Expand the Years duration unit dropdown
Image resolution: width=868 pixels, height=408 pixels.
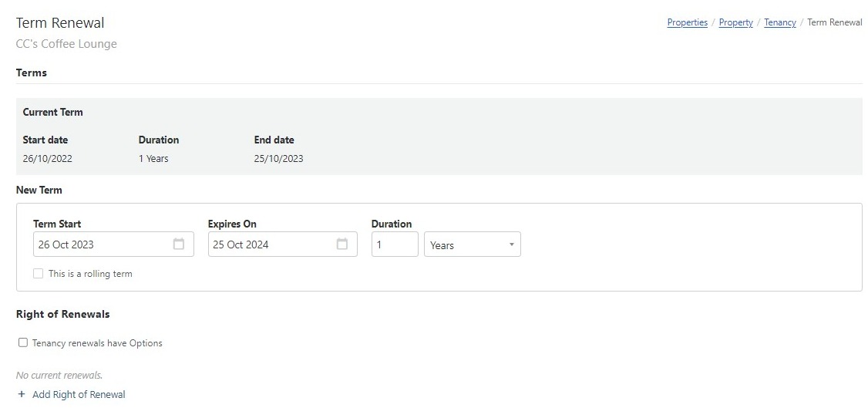[x=473, y=244]
